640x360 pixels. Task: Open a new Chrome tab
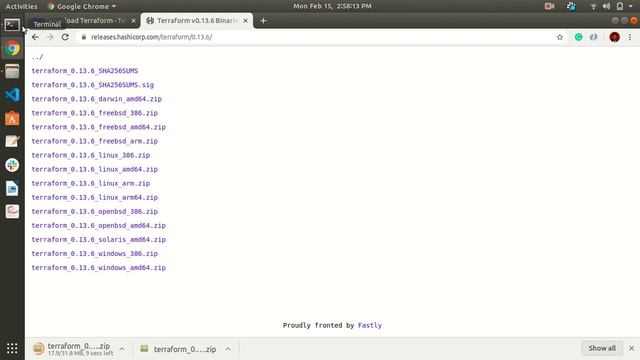pos(263,20)
